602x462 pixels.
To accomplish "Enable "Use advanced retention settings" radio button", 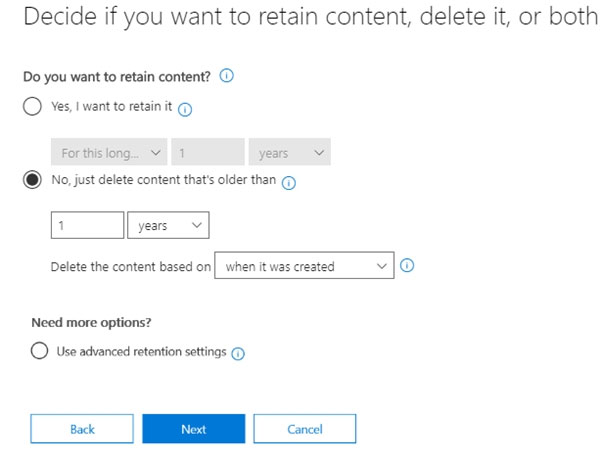I will [x=40, y=351].
